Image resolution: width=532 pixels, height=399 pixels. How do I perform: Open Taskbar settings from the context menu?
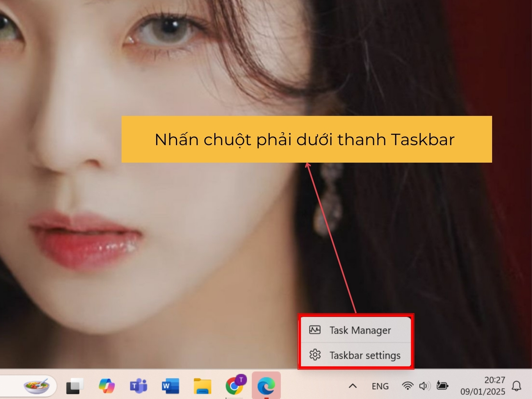pyautogui.click(x=356, y=355)
